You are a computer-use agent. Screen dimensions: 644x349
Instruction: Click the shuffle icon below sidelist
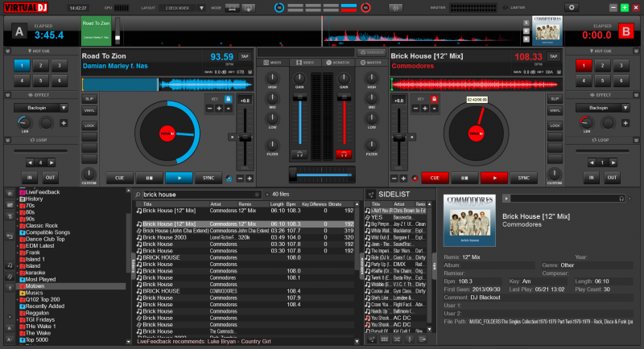pos(397,339)
